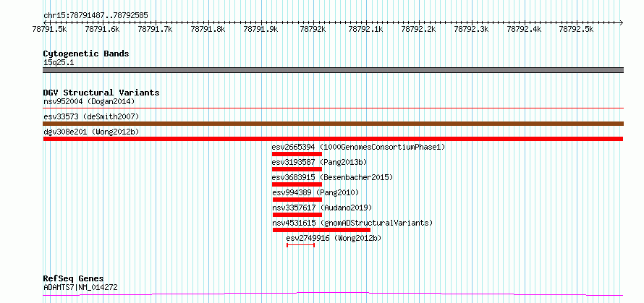
Task: Click the 78791.6k ruler label
Action: pos(102,29)
